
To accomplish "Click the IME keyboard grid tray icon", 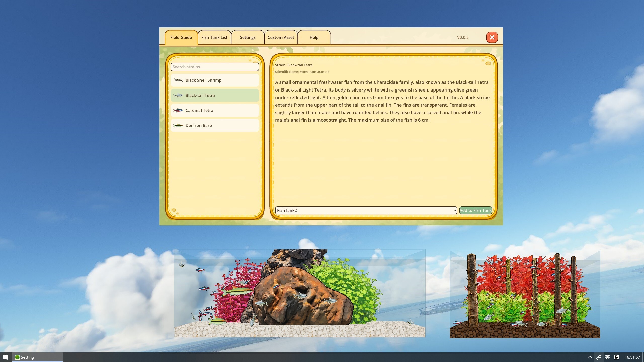I will (x=617, y=357).
